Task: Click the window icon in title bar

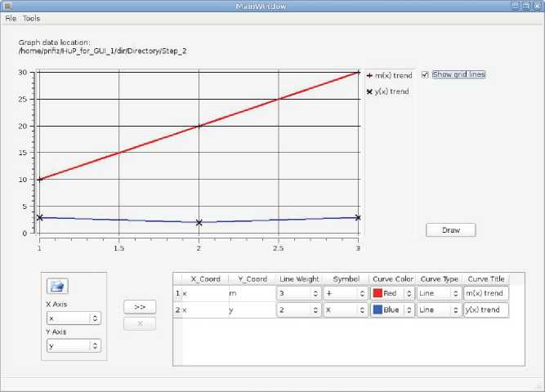Action: tap(7, 6)
